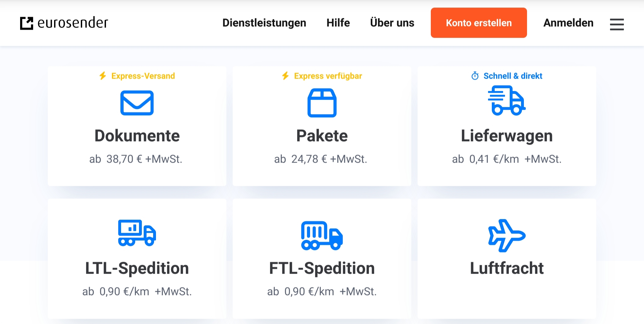The height and width of the screenshot is (324, 644).
Task: Choose the LTL-Spedition heading
Action: click(137, 268)
